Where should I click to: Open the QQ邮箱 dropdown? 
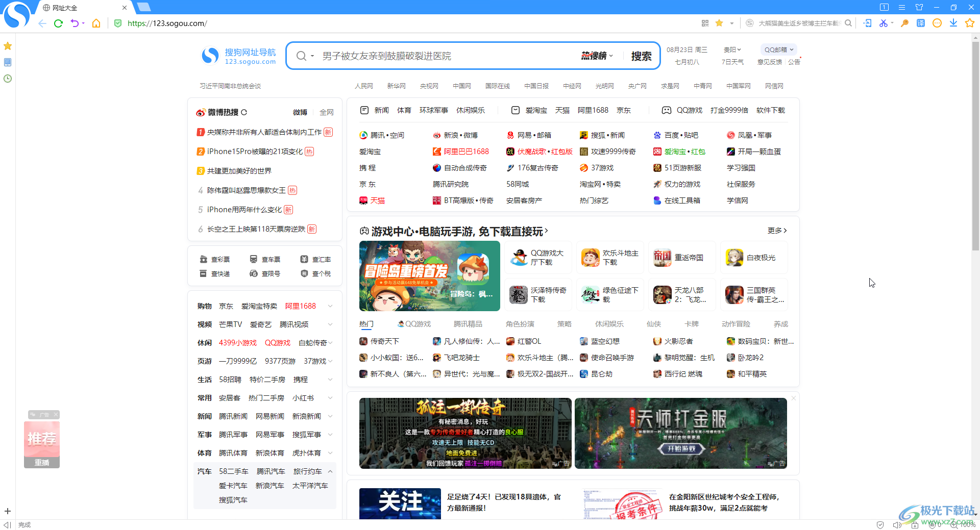click(779, 49)
